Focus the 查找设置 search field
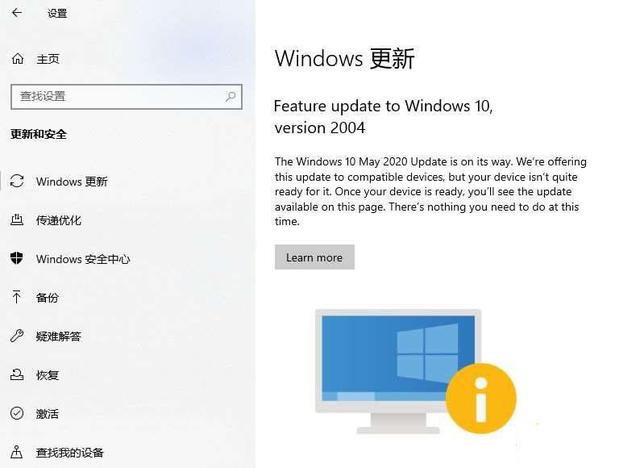The width and height of the screenshot is (640, 468). click(x=127, y=97)
